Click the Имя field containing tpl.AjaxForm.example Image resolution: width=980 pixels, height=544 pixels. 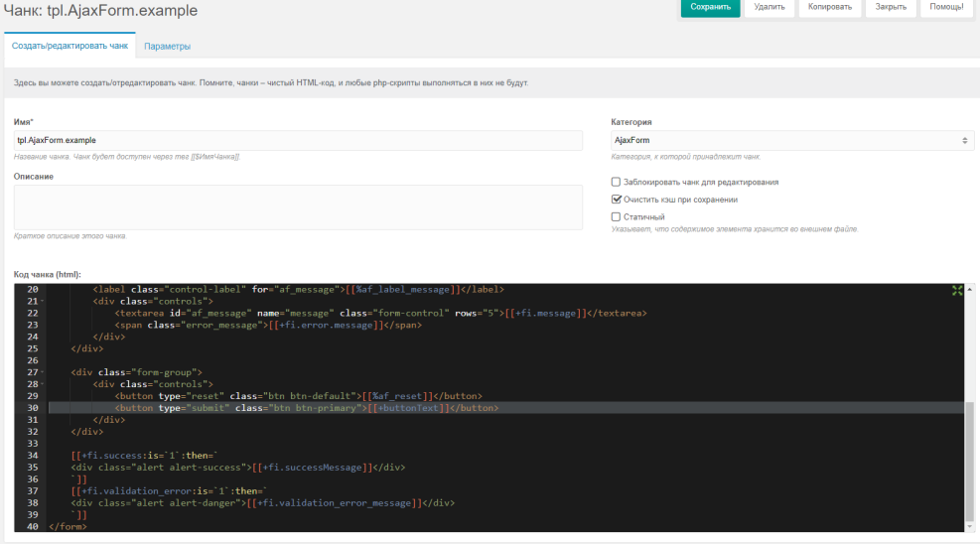coord(298,141)
